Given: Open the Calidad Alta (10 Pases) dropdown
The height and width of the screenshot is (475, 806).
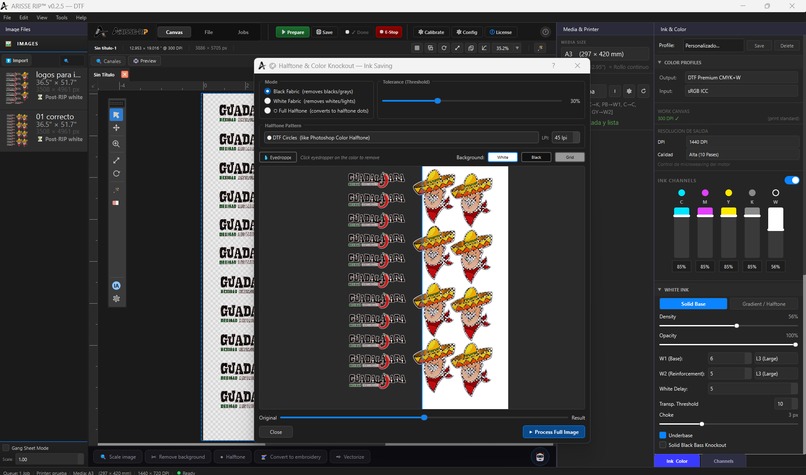Looking at the screenshot, I should tap(742, 155).
